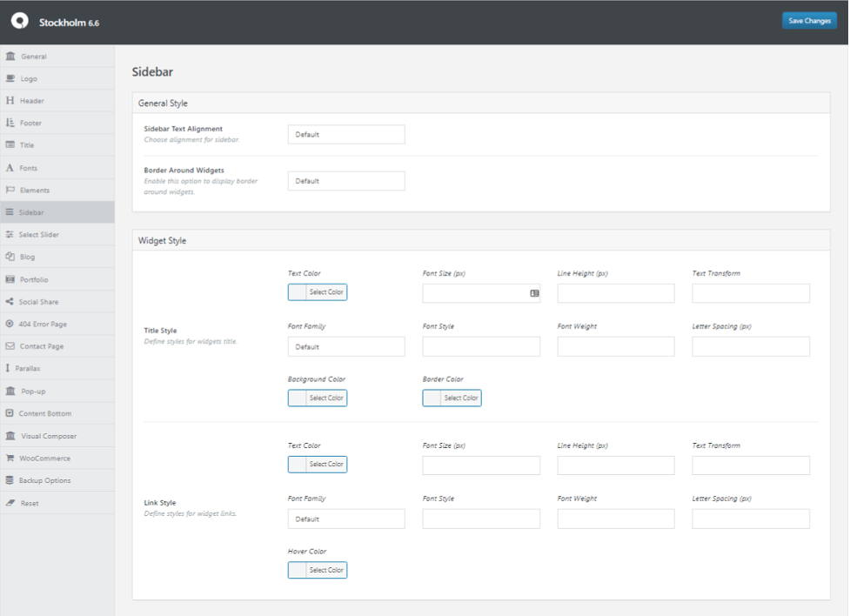Select Title Style Text Color
The width and height of the screenshot is (850, 616).
[x=318, y=292]
